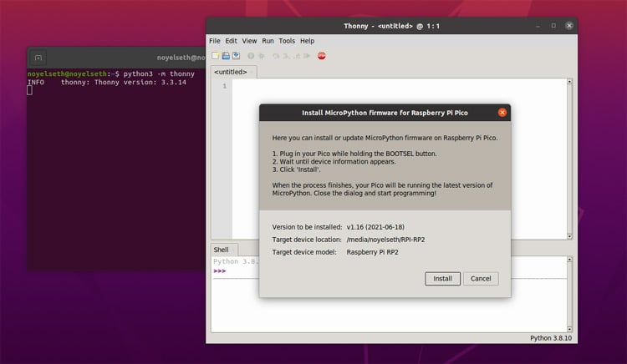627x364 pixels.
Task: Open the View menu
Action: pyautogui.click(x=249, y=41)
